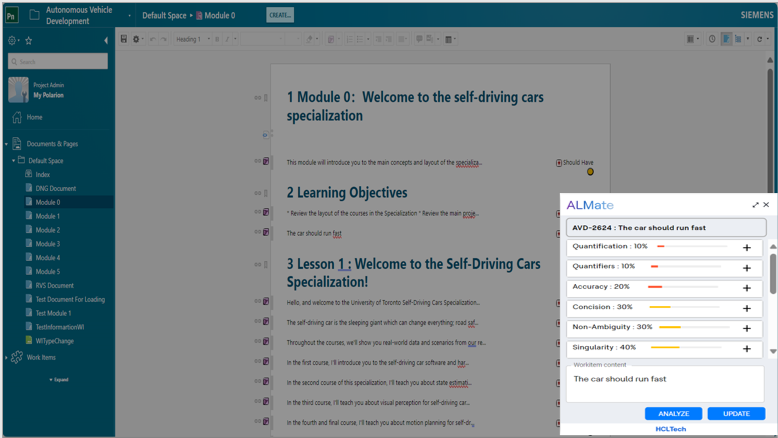Collapse the Documents & Pages tree
This screenshot has height=438, width=778.
(7, 144)
